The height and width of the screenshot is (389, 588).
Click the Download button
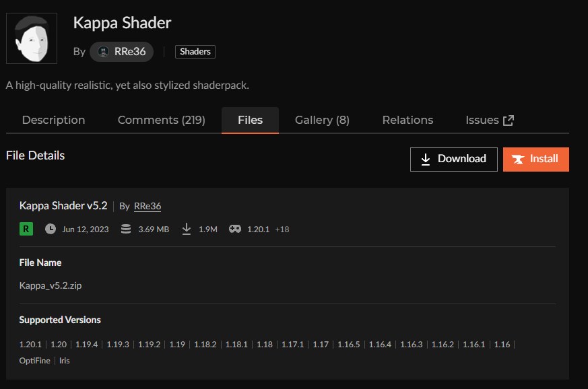tap(453, 159)
